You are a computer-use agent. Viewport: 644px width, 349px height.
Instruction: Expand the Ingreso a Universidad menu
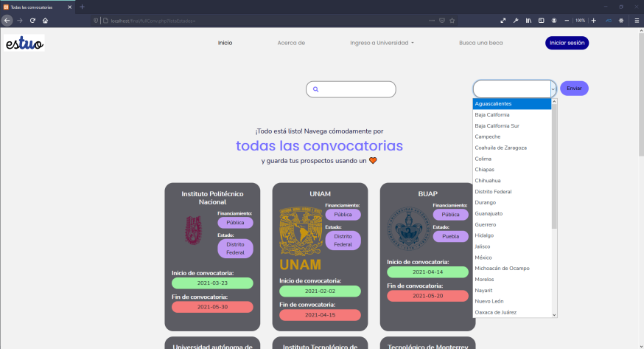pos(382,43)
